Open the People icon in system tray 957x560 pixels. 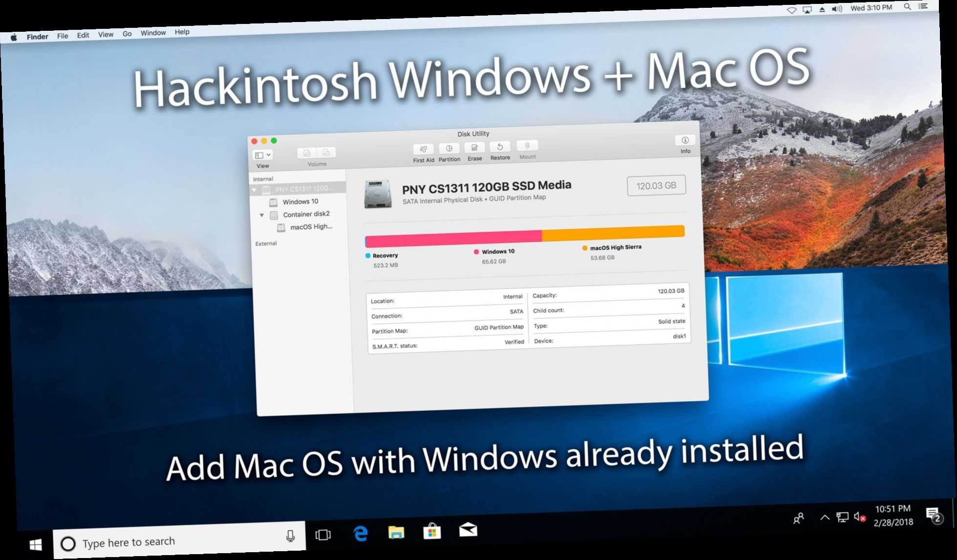(x=799, y=518)
